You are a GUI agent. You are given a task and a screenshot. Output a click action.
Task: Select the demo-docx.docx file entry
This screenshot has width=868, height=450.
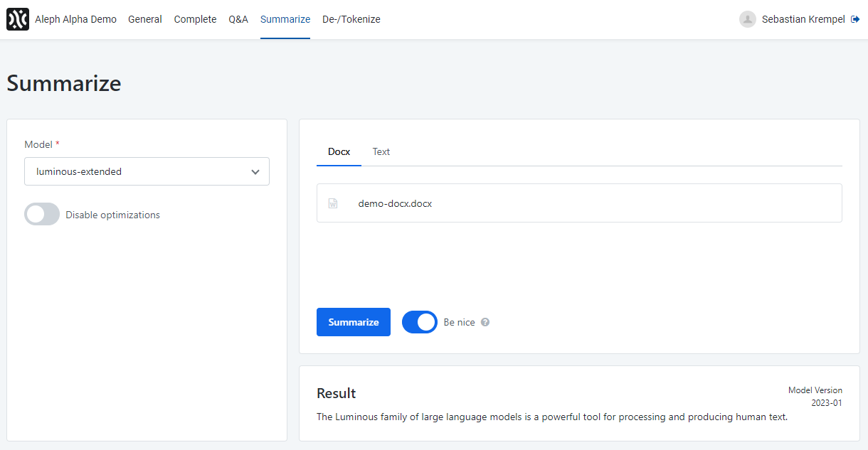(x=395, y=203)
